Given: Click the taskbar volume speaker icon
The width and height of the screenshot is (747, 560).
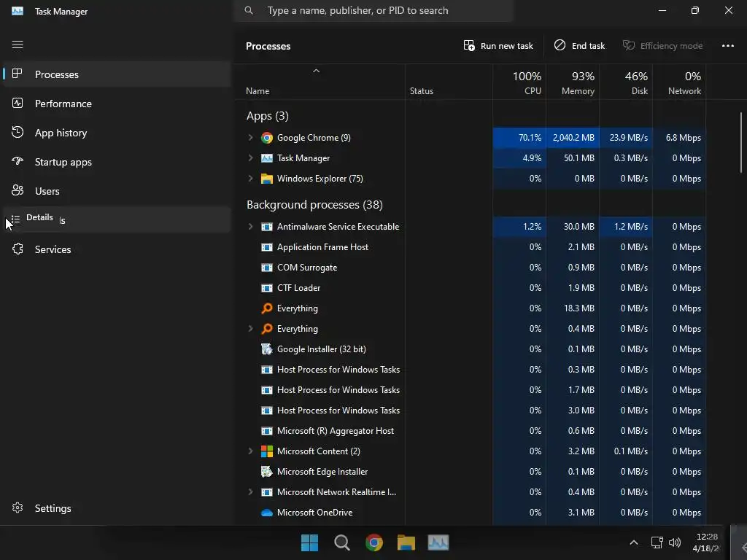Looking at the screenshot, I should (x=675, y=542).
